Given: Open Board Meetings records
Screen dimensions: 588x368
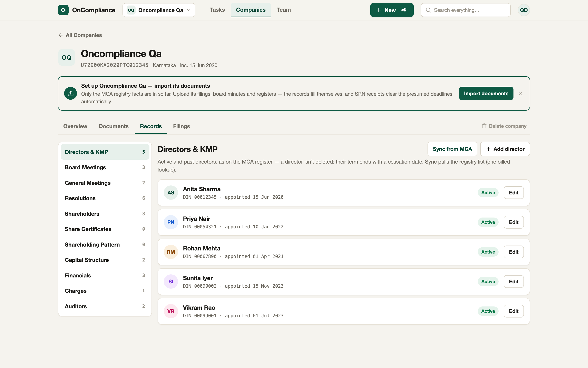Looking at the screenshot, I should (x=105, y=167).
